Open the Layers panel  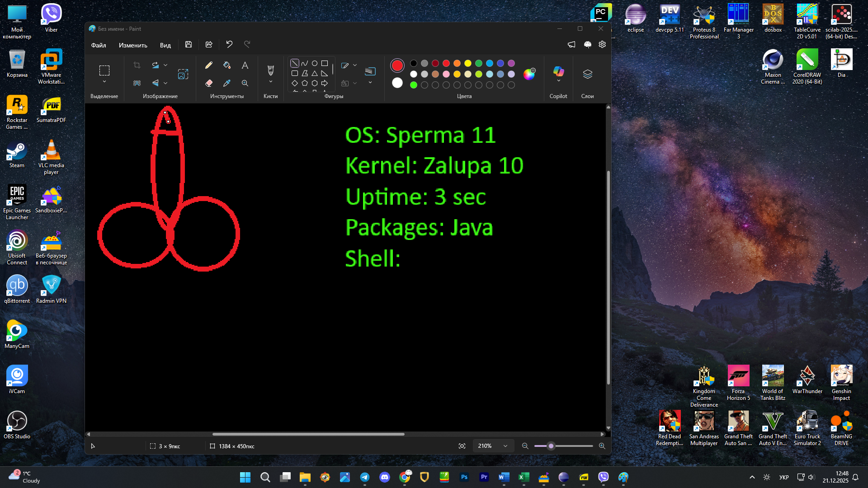pyautogui.click(x=587, y=74)
